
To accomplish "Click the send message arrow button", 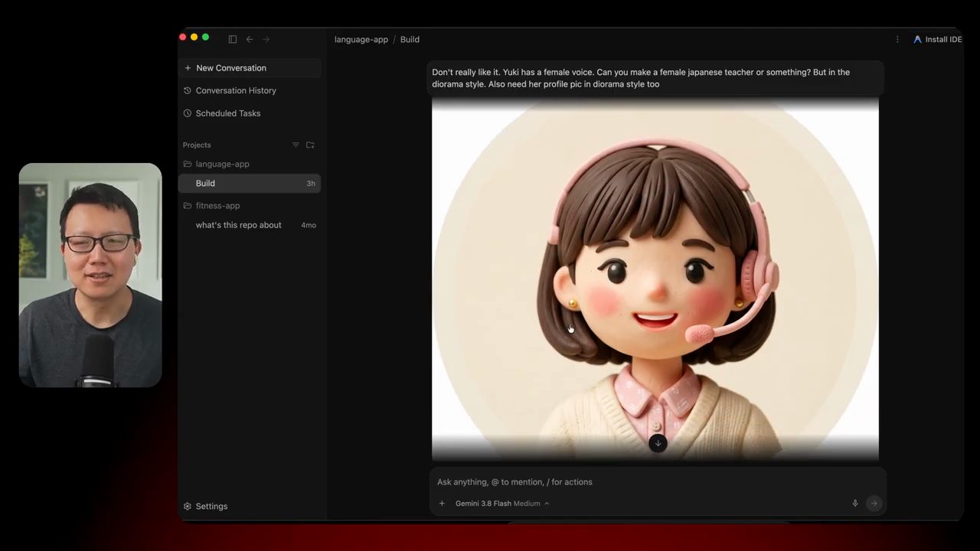I will (x=874, y=503).
